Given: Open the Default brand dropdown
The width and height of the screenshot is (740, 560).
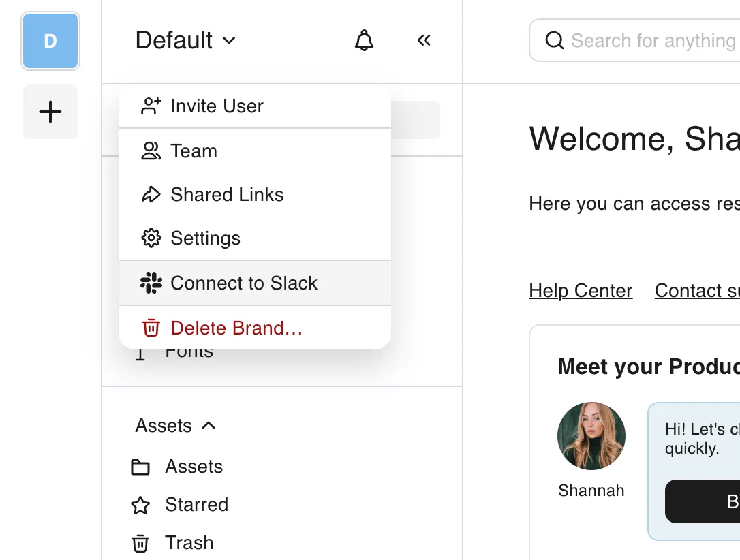Looking at the screenshot, I should pos(185,40).
